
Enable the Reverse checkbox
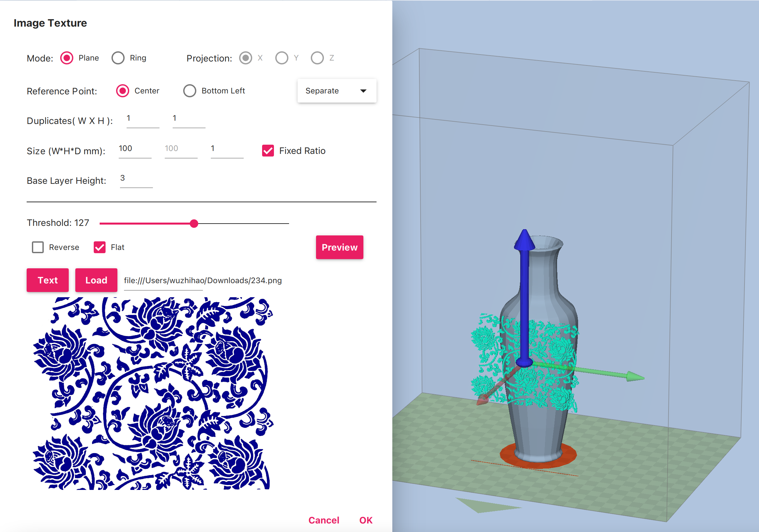[38, 247]
